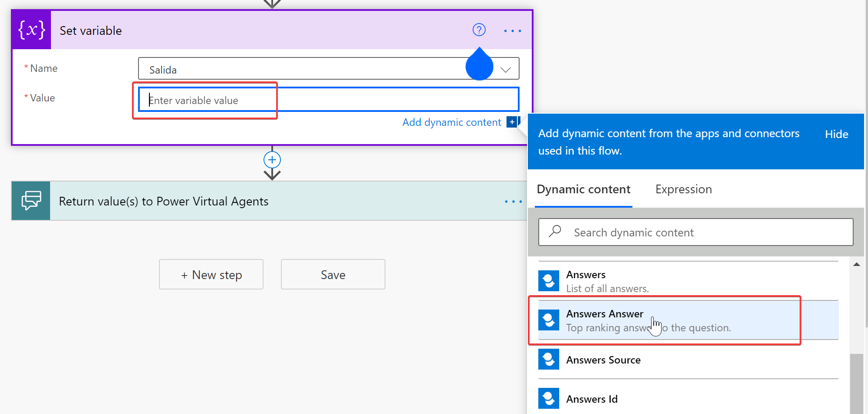Click the New step button
This screenshot has height=414, width=868.
[211, 275]
